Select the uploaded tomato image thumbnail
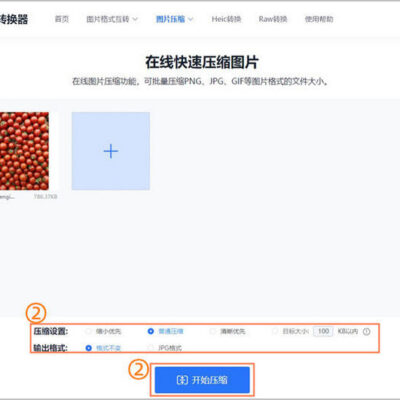Screen dimensions: 400x400 pos(24,151)
